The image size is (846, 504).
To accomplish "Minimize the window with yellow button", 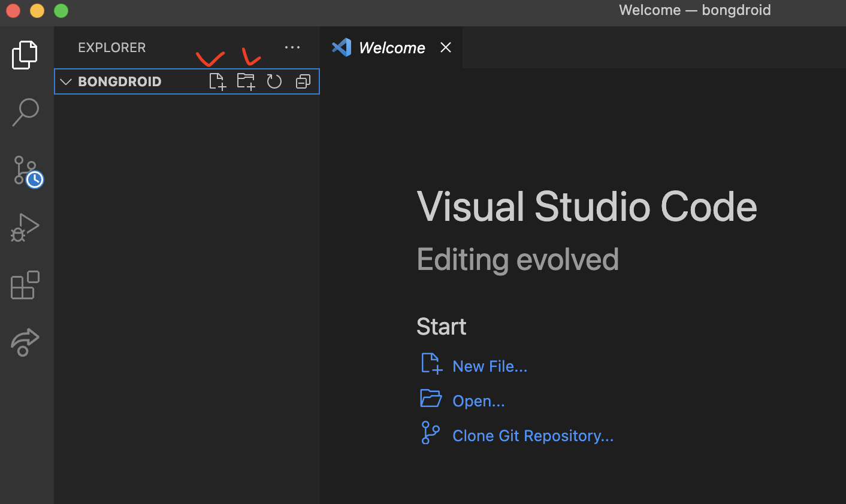I will click(37, 11).
